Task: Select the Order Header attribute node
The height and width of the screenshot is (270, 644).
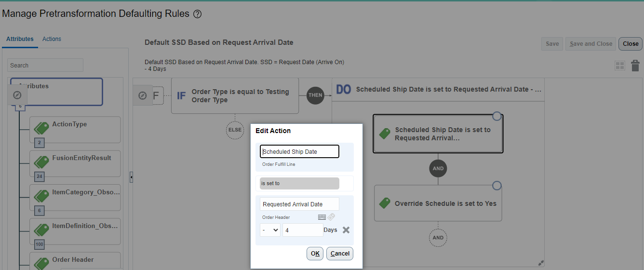Action: [75, 261]
